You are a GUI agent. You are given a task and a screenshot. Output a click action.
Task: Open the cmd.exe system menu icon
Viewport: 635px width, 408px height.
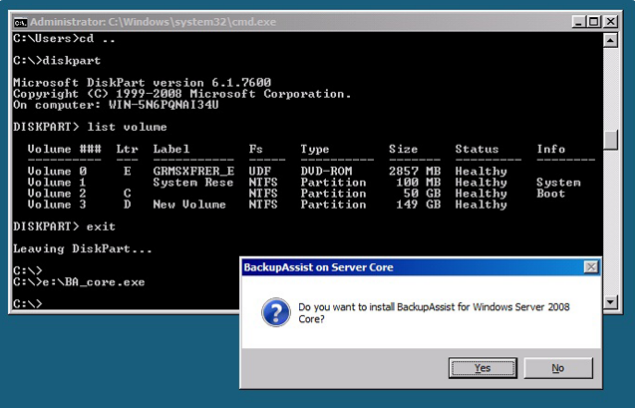20,22
